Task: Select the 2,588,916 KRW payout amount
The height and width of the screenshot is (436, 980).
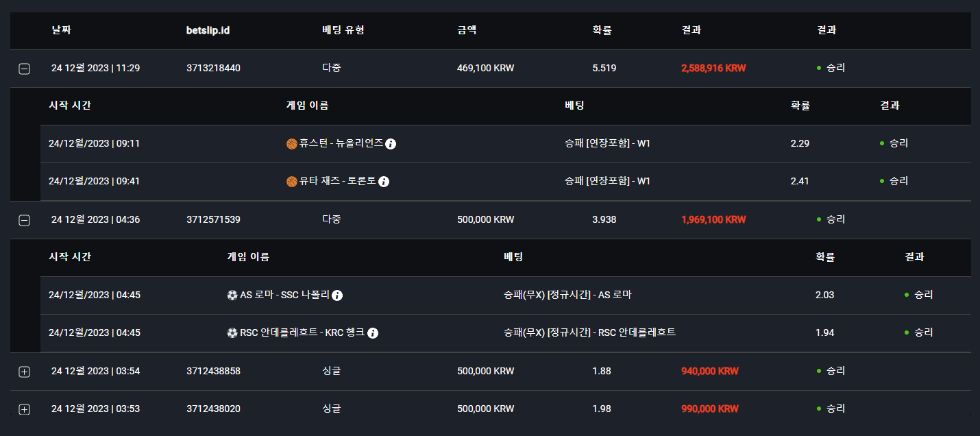Action: (x=713, y=69)
